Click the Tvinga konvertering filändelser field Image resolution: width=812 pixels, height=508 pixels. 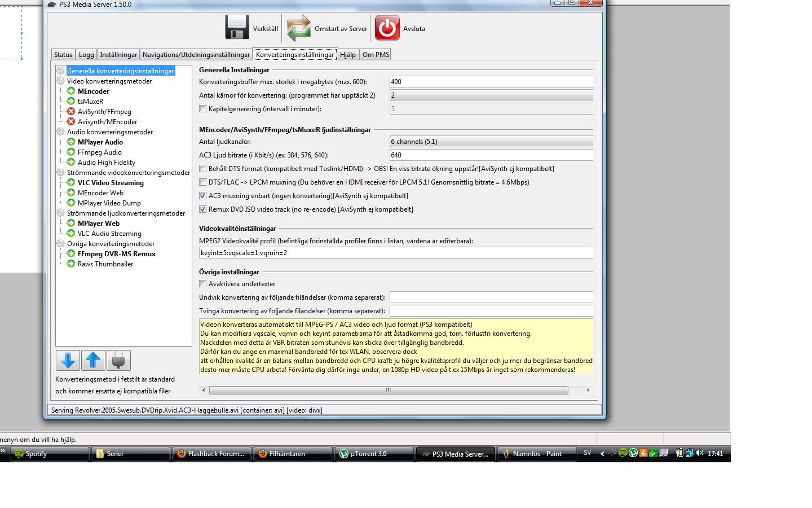491,311
